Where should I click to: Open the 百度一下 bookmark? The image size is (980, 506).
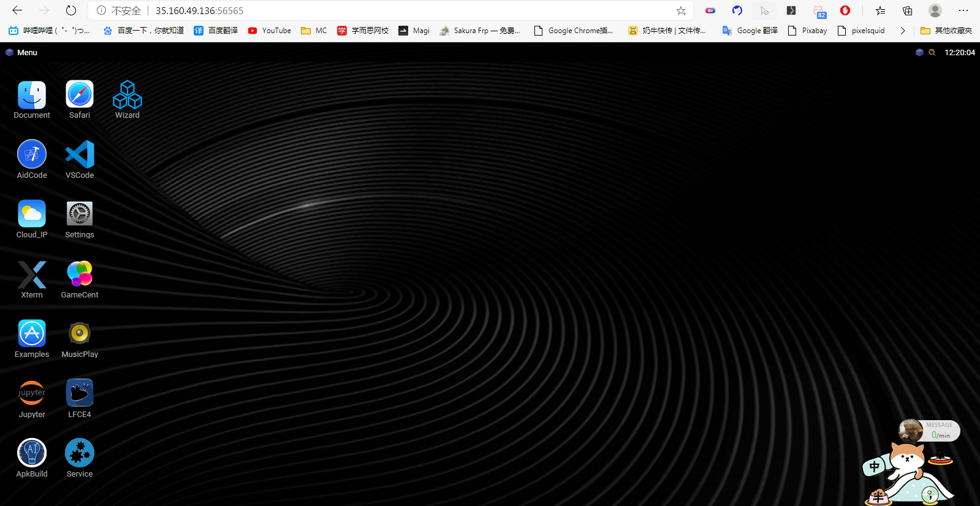click(x=143, y=31)
